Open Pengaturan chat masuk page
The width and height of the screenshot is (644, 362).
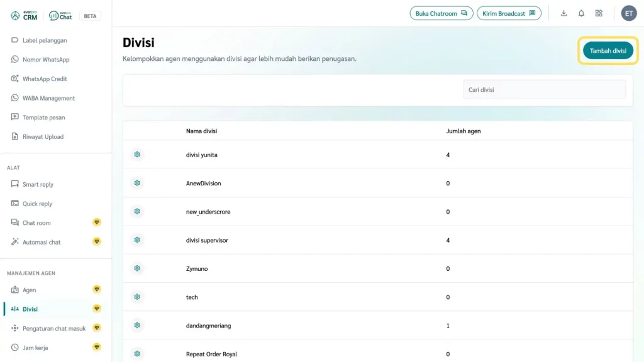pos(53,329)
